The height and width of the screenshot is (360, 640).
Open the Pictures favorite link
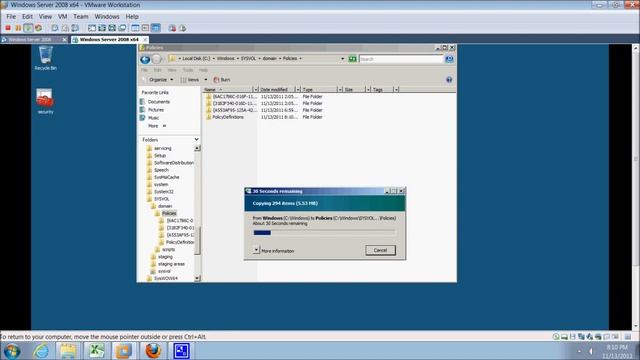[x=152, y=110]
